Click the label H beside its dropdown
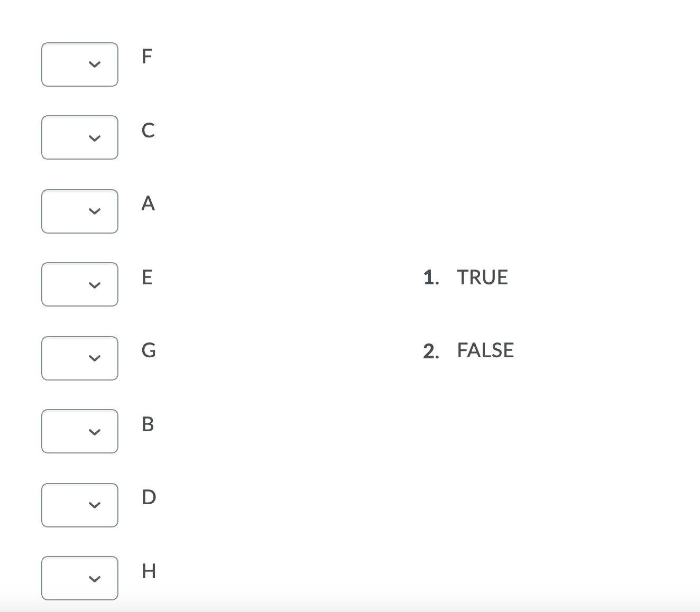This screenshot has width=700, height=612. tap(149, 571)
